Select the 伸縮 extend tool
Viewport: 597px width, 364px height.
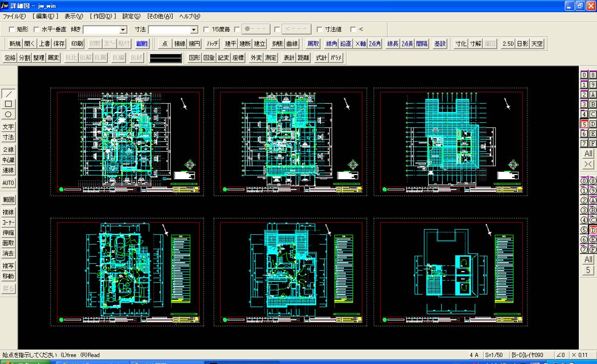pos(8,233)
